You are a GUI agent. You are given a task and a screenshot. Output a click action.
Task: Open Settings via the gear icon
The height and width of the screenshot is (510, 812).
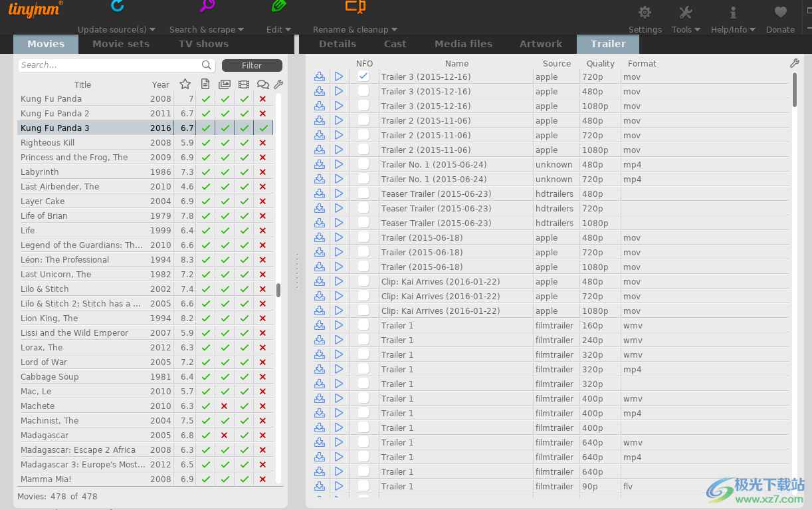pyautogui.click(x=645, y=13)
